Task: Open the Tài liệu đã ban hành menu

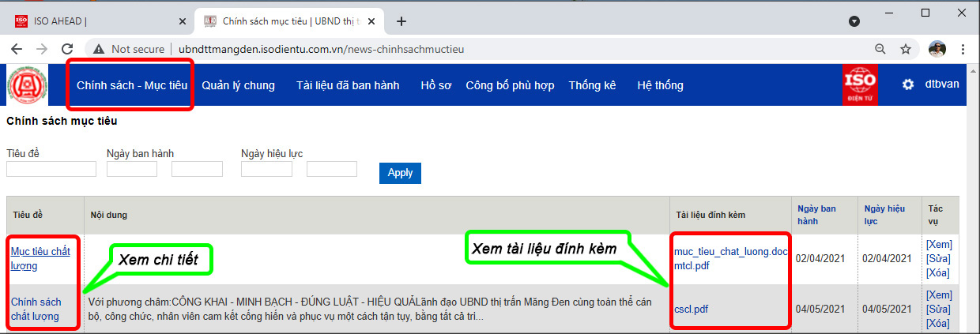Action: pos(348,85)
